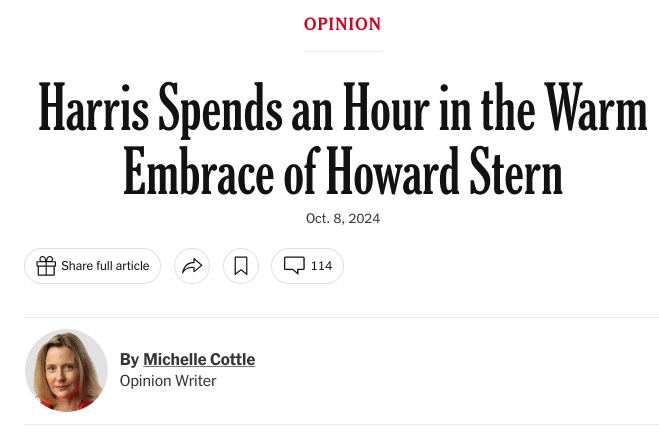Open comments via the speech bubble icon

pos(294,266)
